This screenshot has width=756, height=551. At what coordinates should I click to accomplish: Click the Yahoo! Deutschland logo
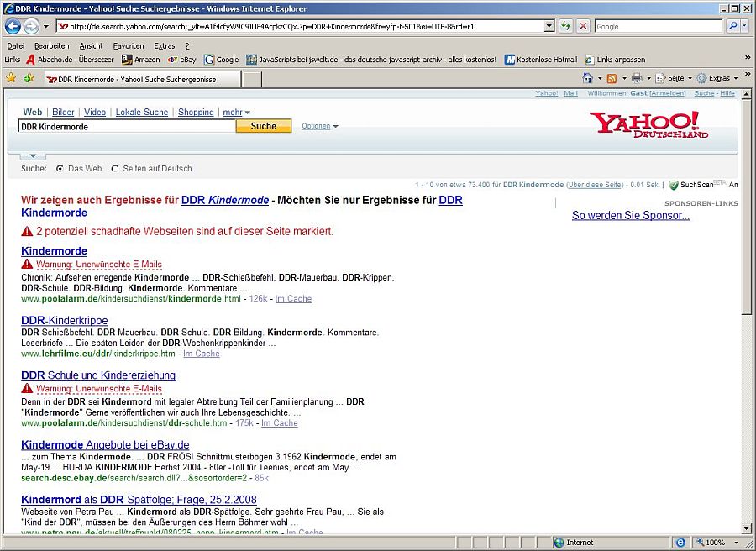tap(649, 124)
